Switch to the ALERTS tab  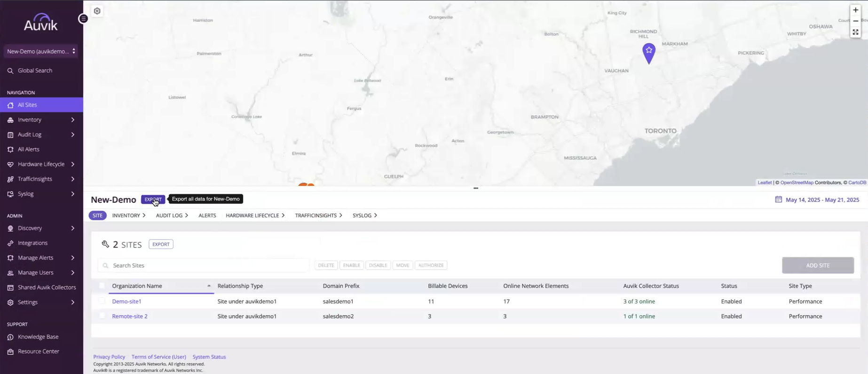point(207,215)
